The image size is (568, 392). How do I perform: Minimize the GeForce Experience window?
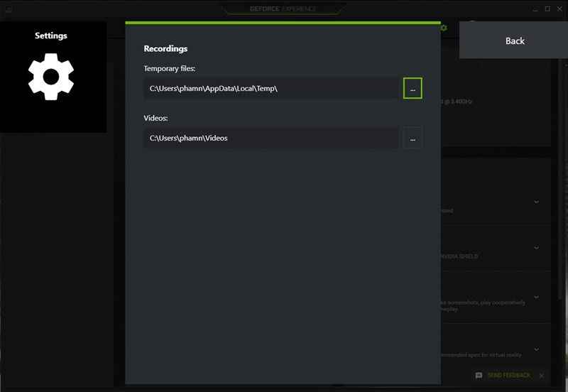tap(535, 9)
